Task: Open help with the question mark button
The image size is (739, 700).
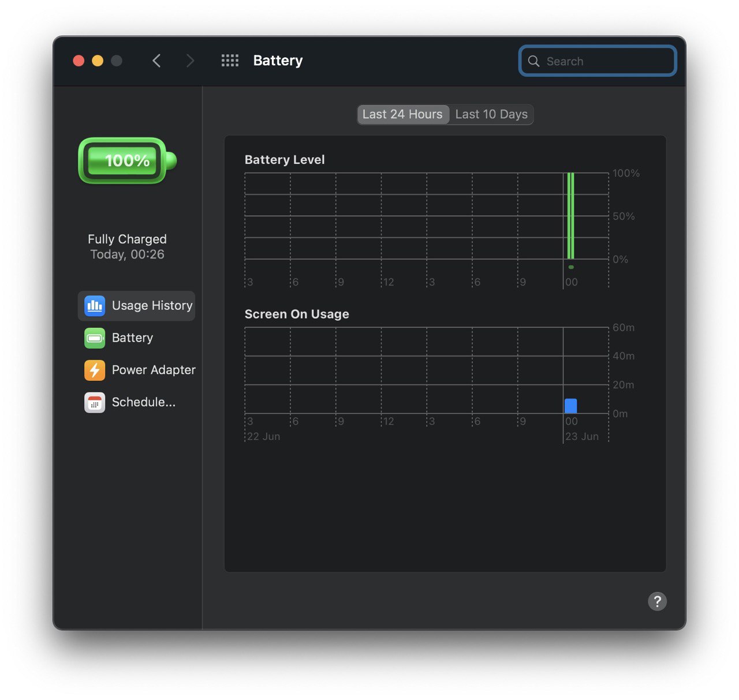Action: (657, 601)
